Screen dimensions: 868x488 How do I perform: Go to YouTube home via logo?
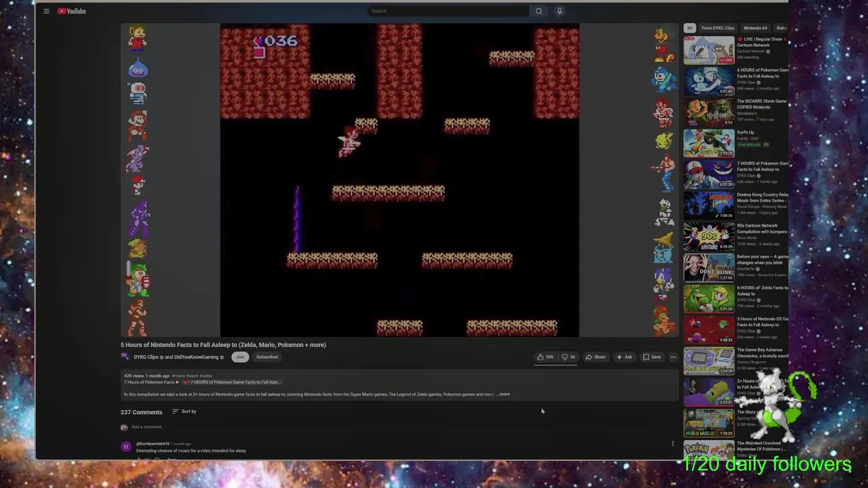71,11
